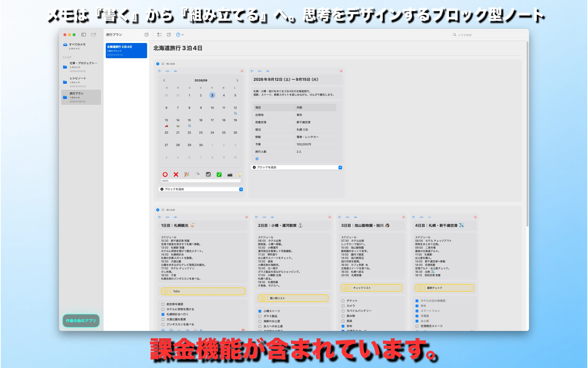588x368 pixels.
Task: Click blue plus in first row's 横に拡張 header
Action: coord(158,64)
